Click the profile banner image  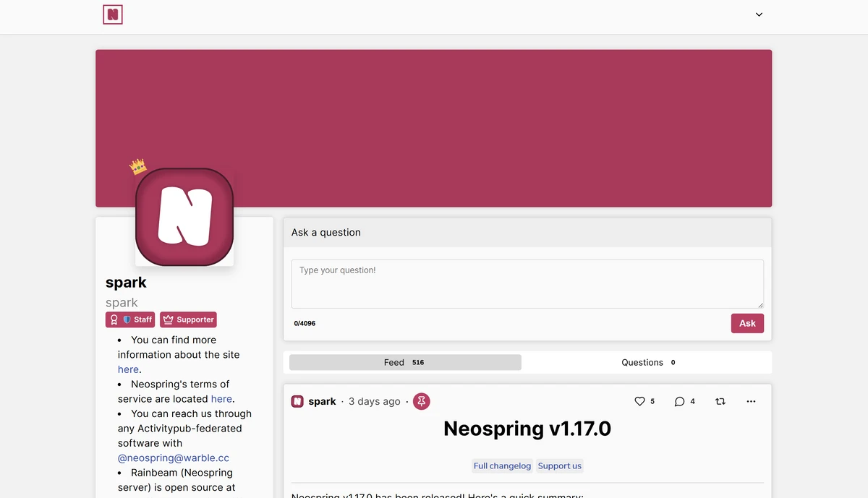(434, 129)
